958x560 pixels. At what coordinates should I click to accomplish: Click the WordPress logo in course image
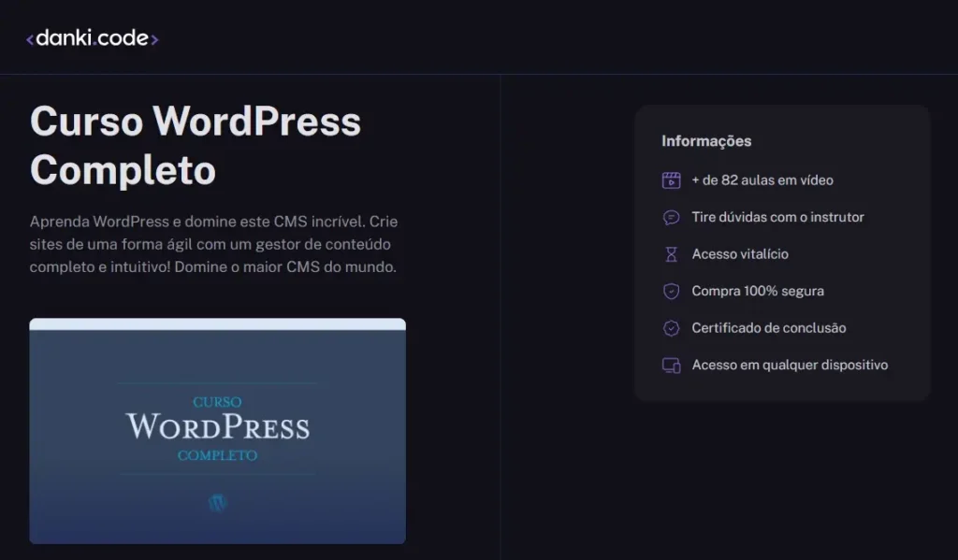217,503
